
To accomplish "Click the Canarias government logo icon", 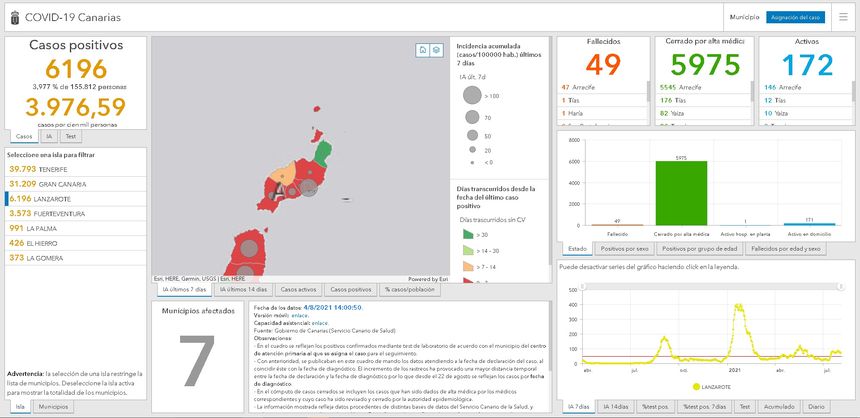I will 16,18.
